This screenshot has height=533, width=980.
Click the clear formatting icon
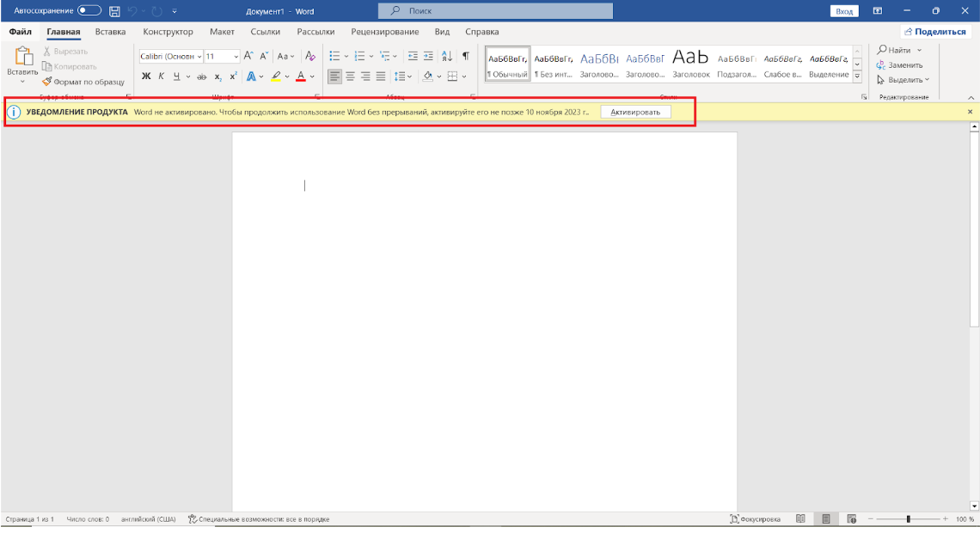point(311,56)
